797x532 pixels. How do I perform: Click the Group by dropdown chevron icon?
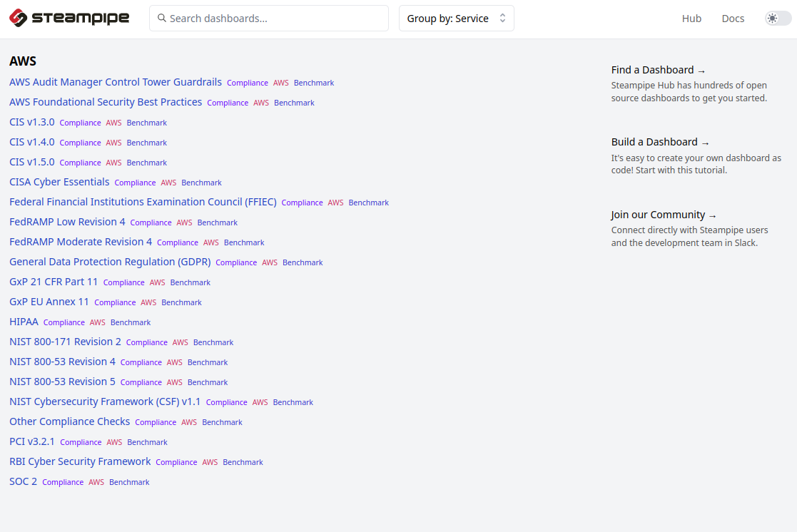tap(504, 18)
